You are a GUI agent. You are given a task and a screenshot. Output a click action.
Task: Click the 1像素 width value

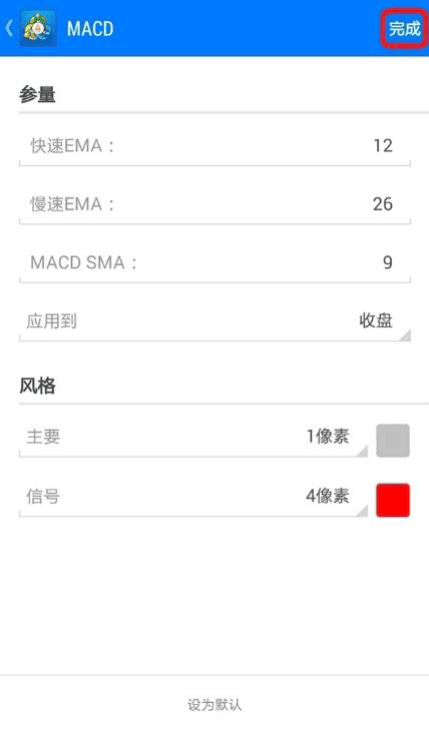click(x=328, y=437)
